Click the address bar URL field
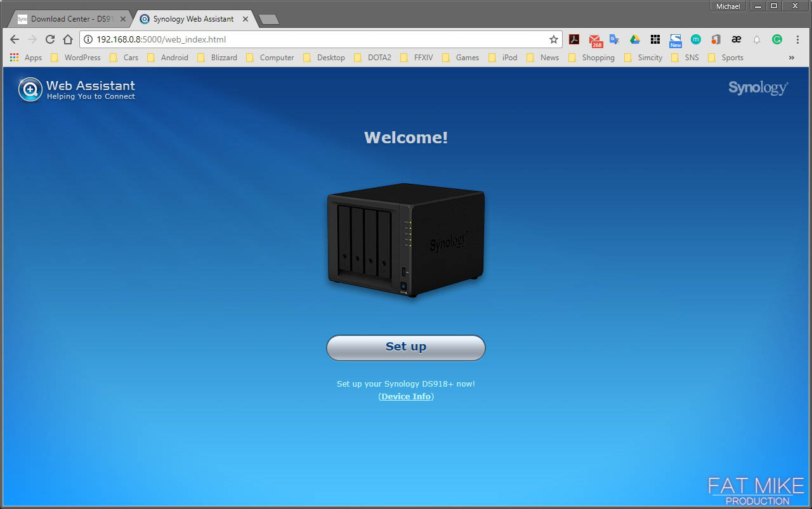Viewport: 812px width, 509px height. (320, 39)
